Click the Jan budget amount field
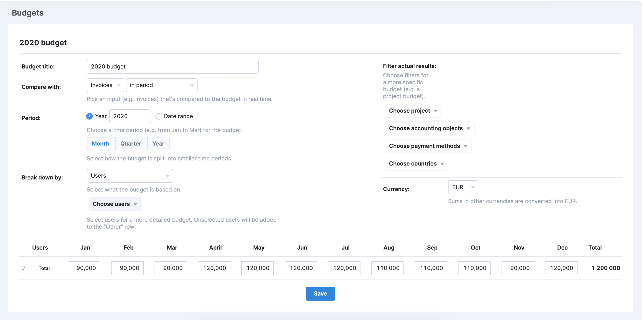644x322 pixels. [x=84, y=268]
